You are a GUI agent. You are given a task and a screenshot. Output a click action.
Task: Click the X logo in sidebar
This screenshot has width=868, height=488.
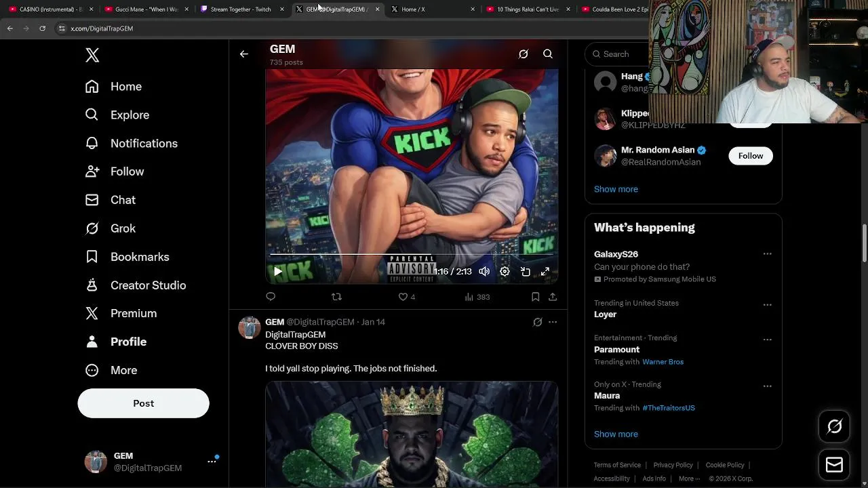pos(92,55)
